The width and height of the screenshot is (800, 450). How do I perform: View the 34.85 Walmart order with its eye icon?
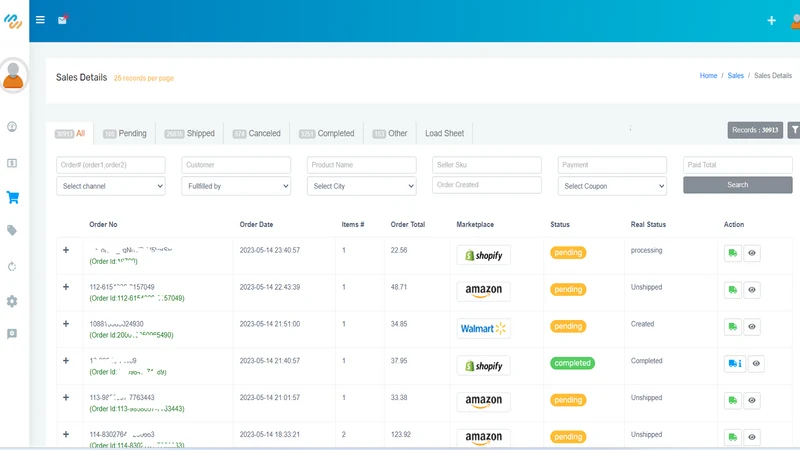coord(752,327)
